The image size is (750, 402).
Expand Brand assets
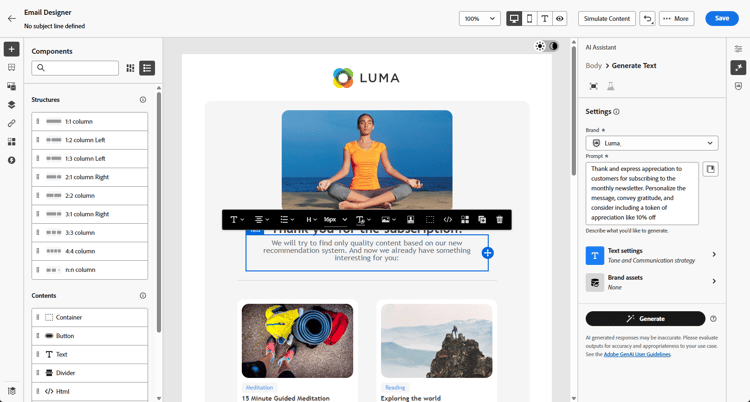coord(652,282)
